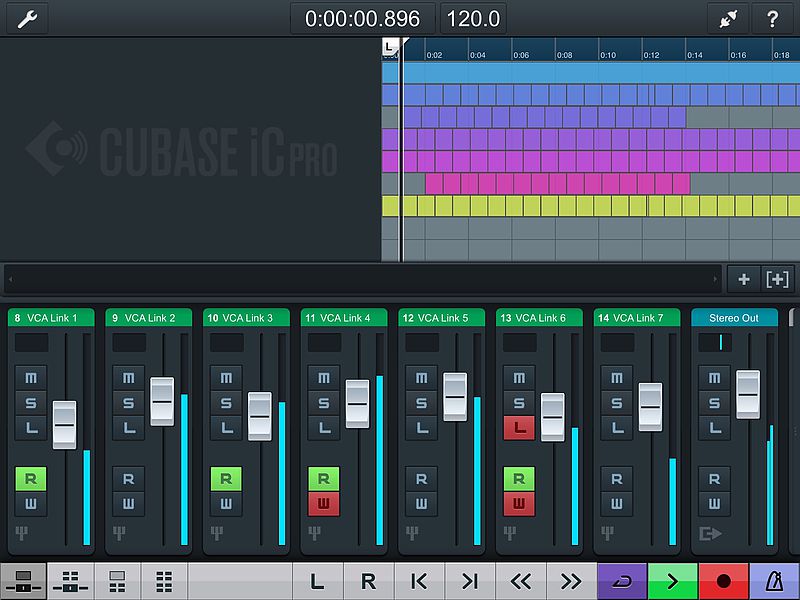Solo the VCA Link 3 channel
The width and height of the screenshot is (800, 600).
226,403
